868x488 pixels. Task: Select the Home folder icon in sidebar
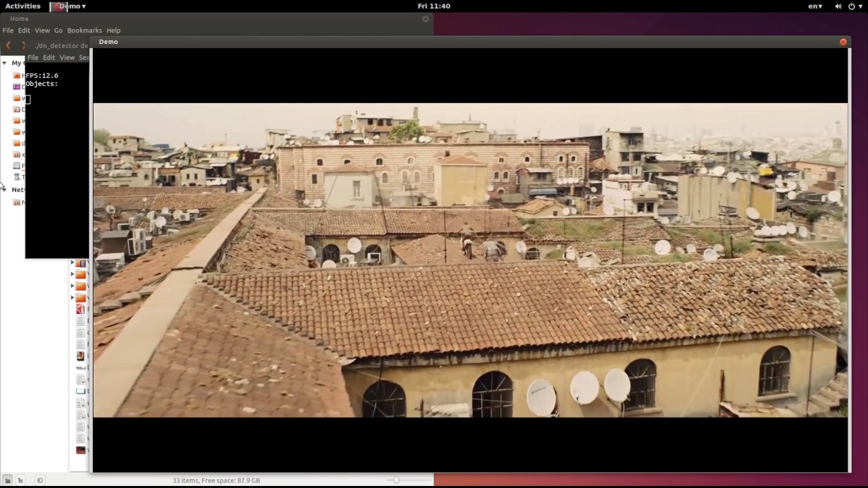pyautogui.click(x=17, y=75)
